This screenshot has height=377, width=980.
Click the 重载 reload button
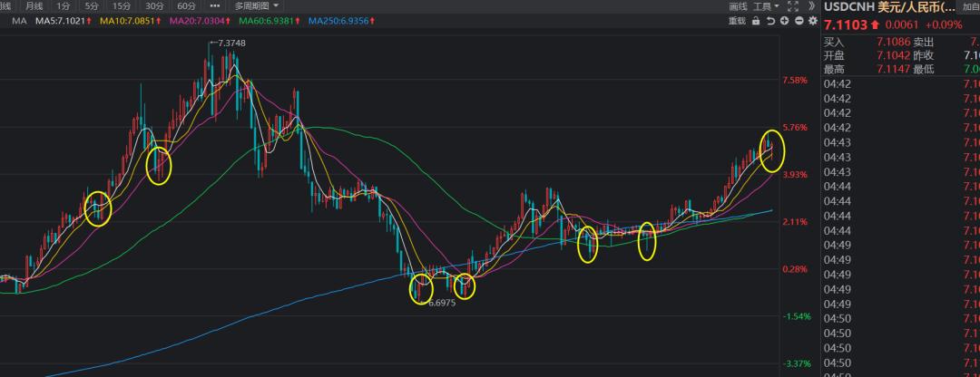(737, 21)
